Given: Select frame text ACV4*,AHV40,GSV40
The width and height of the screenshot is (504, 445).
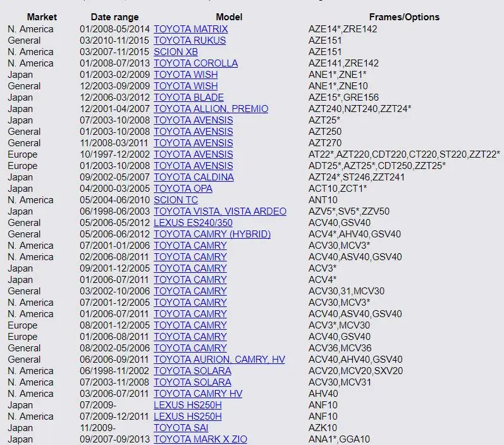Looking at the screenshot, I should click(355, 234).
